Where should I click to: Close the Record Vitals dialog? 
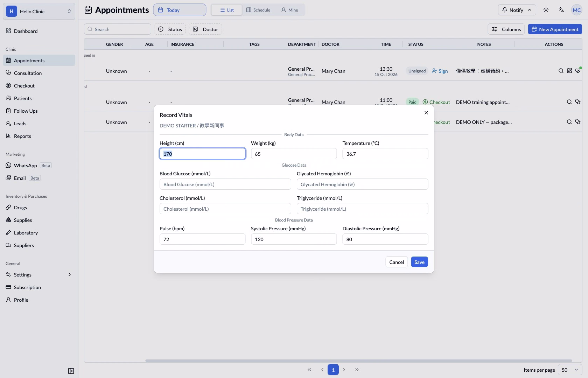pyautogui.click(x=426, y=113)
